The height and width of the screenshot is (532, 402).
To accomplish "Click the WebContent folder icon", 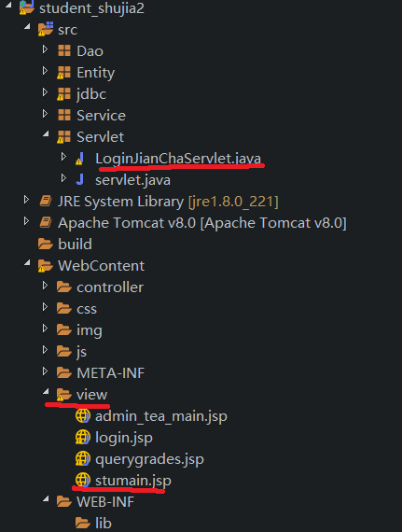I will click(46, 266).
